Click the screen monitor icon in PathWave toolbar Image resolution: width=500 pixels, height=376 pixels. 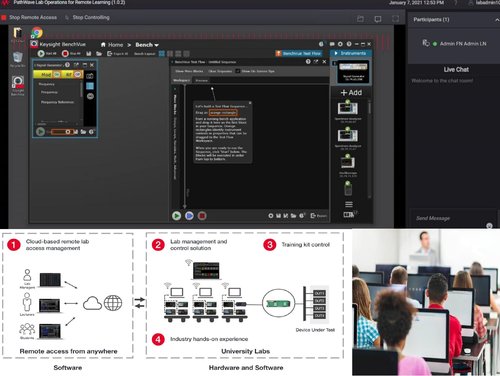378,19
